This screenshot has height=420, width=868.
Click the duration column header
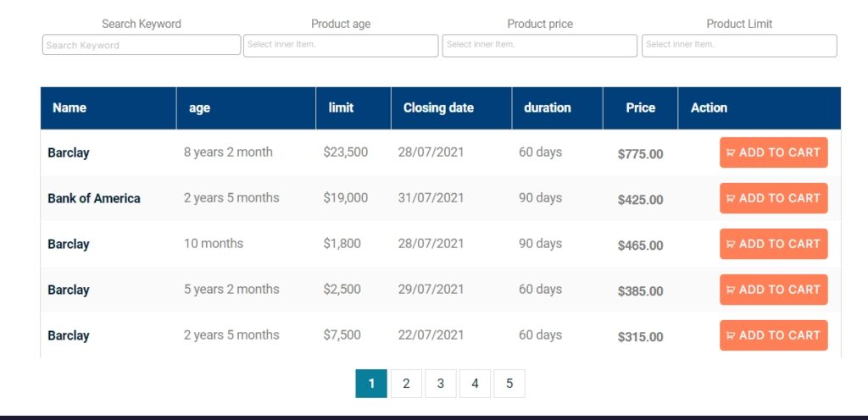pos(547,108)
